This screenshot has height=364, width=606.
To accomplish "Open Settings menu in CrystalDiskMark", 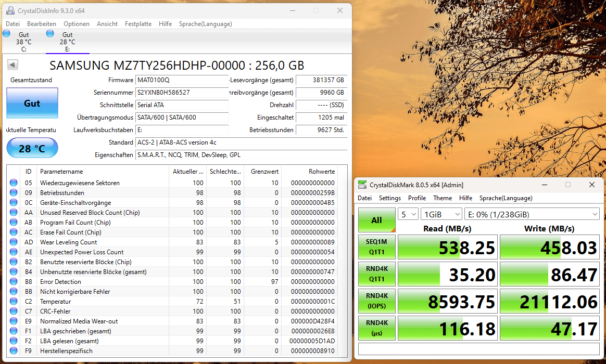I will click(x=389, y=198).
